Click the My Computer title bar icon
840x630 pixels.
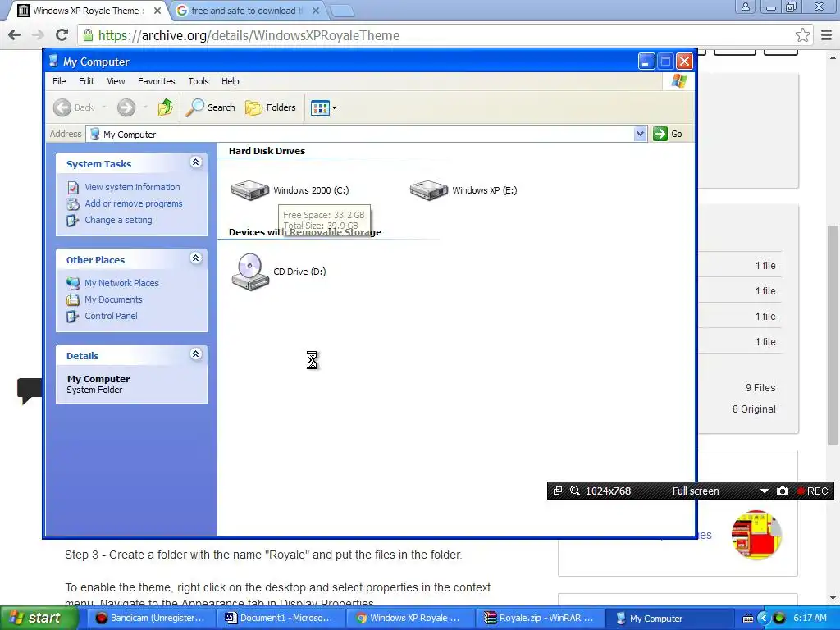(x=53, y=61)
